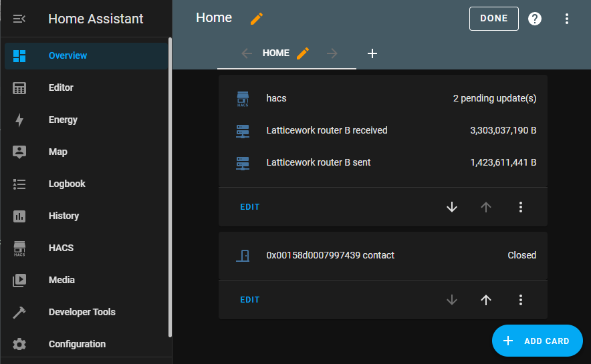The image size is (591, 364).
Task: Click the '2 pending update(s)' value
Action: [495, 99]
